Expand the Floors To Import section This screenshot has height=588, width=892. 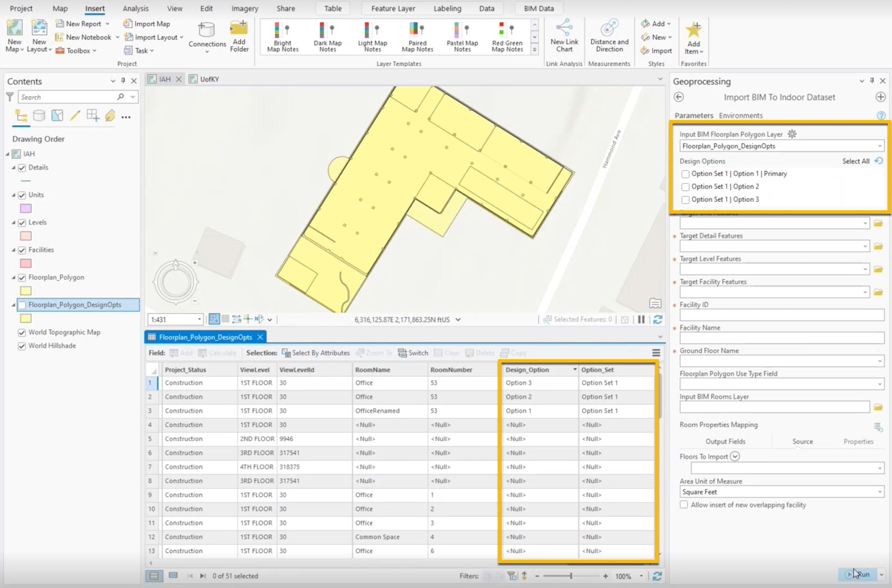point(735,456)
